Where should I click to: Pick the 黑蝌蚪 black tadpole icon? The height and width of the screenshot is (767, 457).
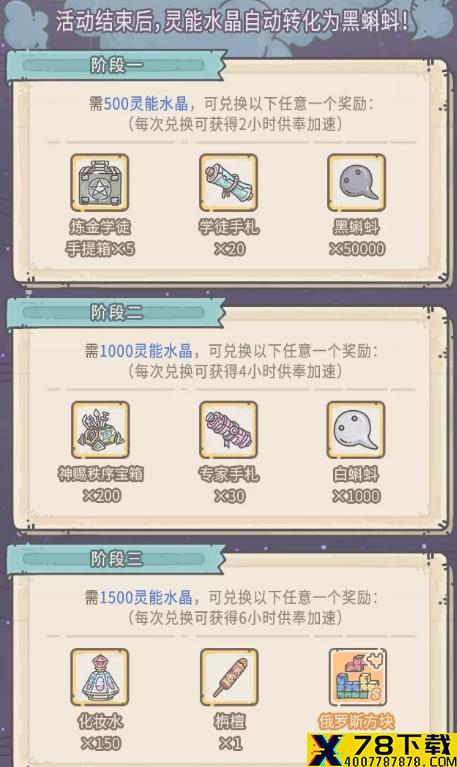356,182
